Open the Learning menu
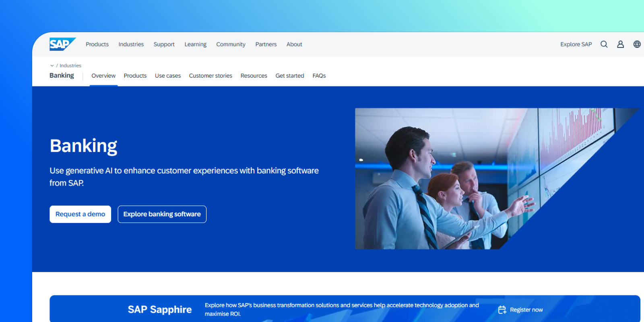644x322 pixels. 195,44
